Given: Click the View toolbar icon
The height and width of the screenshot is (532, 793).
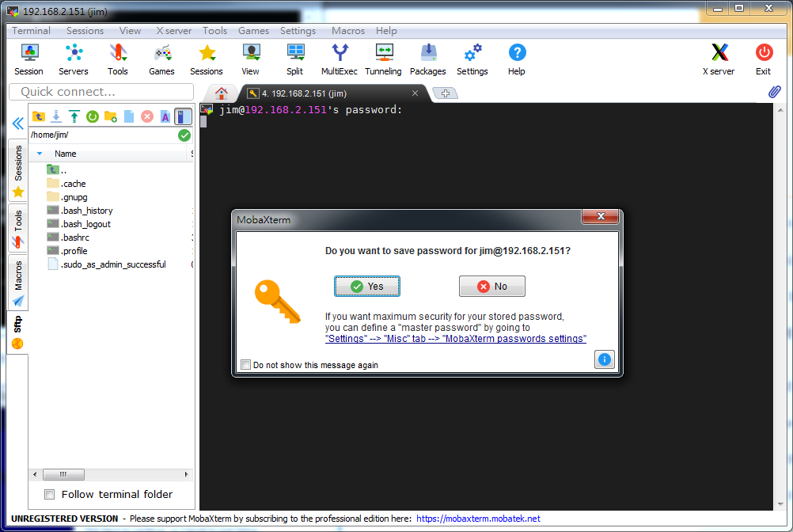Looking at the screenshot, I should click(x=250, y=59).
